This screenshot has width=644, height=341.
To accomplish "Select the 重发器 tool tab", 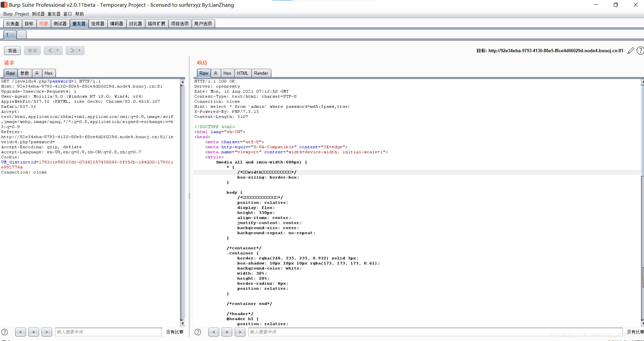I will [x=79, y=24].
